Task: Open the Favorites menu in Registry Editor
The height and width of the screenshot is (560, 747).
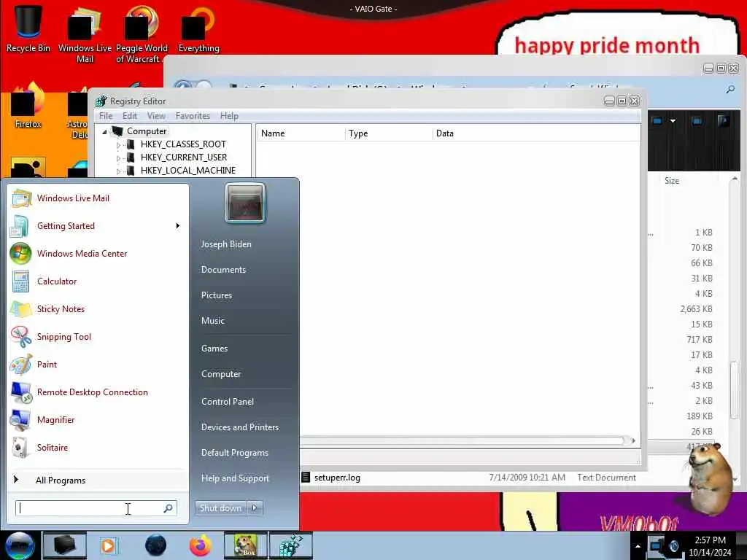Action: point(193,116)
